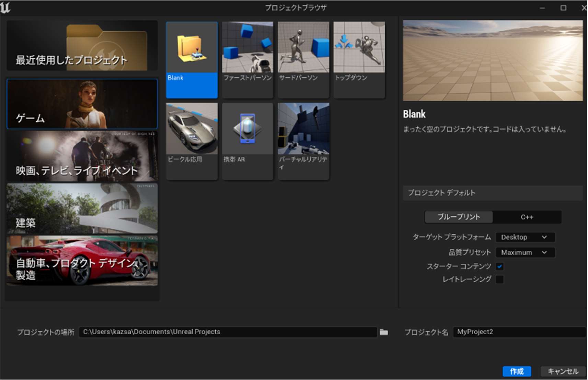Viewport: 588px width, 380px height.
Task: Enable the レイトレーシング checkbox
Action: click(x=500, y=280)
